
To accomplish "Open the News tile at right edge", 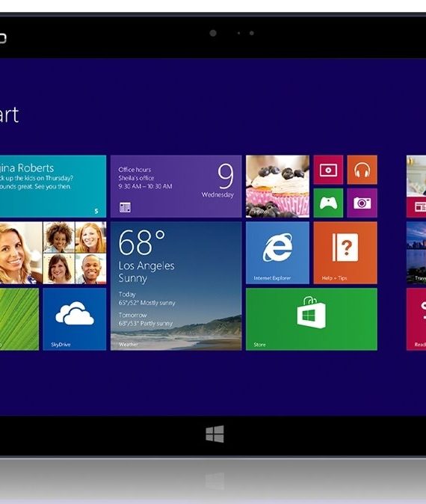I will click(416, 186).
